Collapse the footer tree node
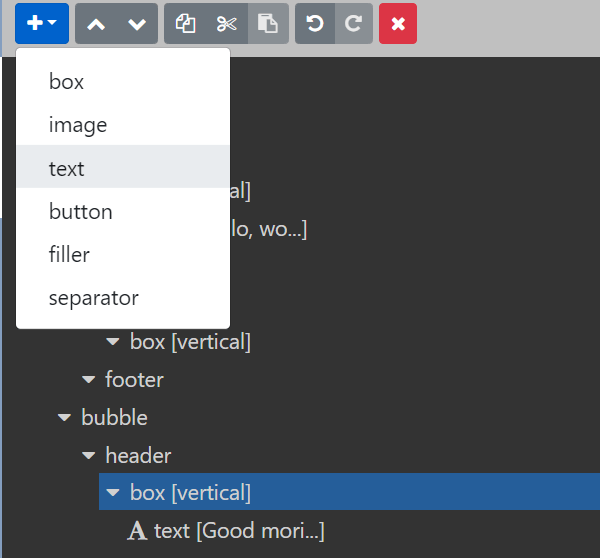This screenshot has height=558, width=600. (89, 379)
